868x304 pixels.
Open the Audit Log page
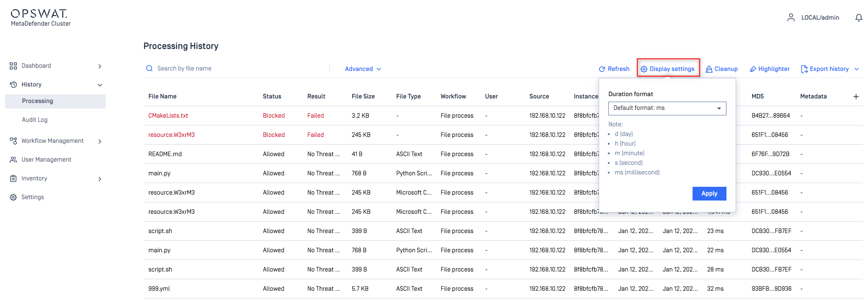pyautogui.click(x=35, y=120)
